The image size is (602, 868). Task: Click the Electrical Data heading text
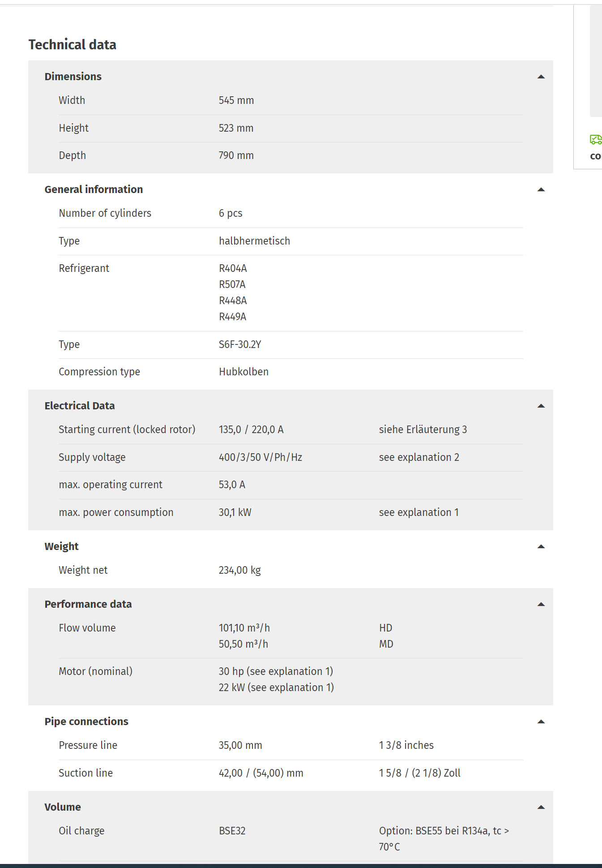(80, 406)
